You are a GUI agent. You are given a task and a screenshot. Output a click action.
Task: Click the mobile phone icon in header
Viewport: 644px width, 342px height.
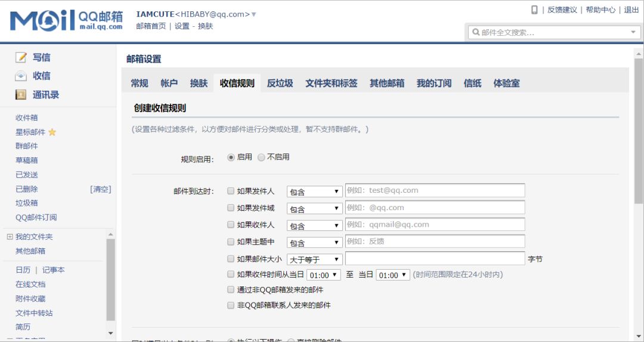pyautogui.click(x=534, y=10)
